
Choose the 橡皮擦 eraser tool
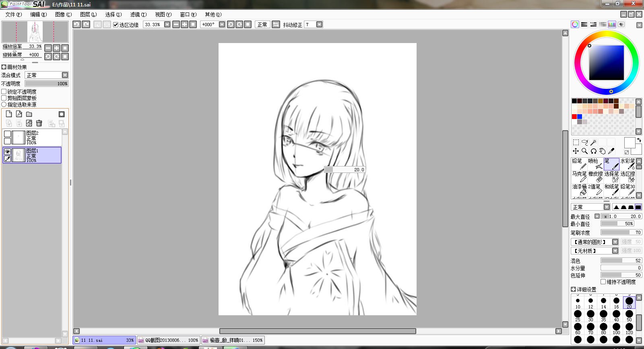click(595, 177)
